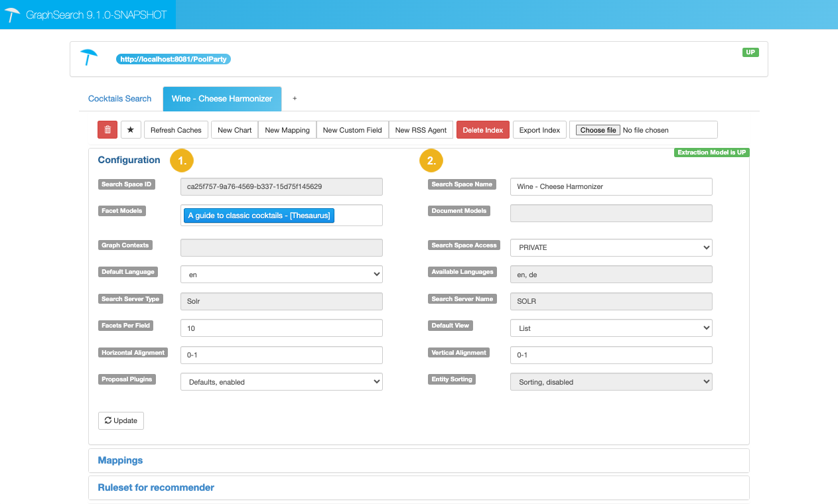Select Wine - Cheese Harmonizer tab

[x=222, y=99]
